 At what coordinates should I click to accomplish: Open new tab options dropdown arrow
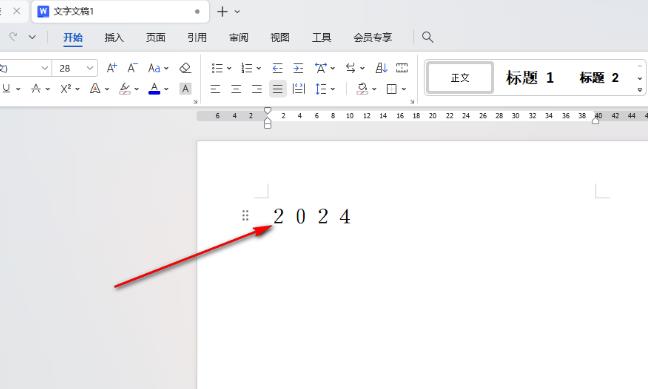(x=237, y=12)
